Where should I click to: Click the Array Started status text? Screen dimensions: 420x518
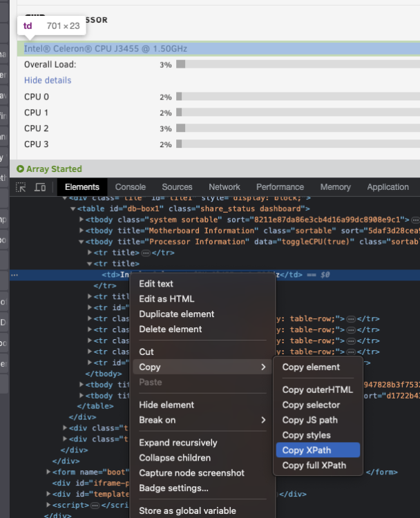[54, 169]
